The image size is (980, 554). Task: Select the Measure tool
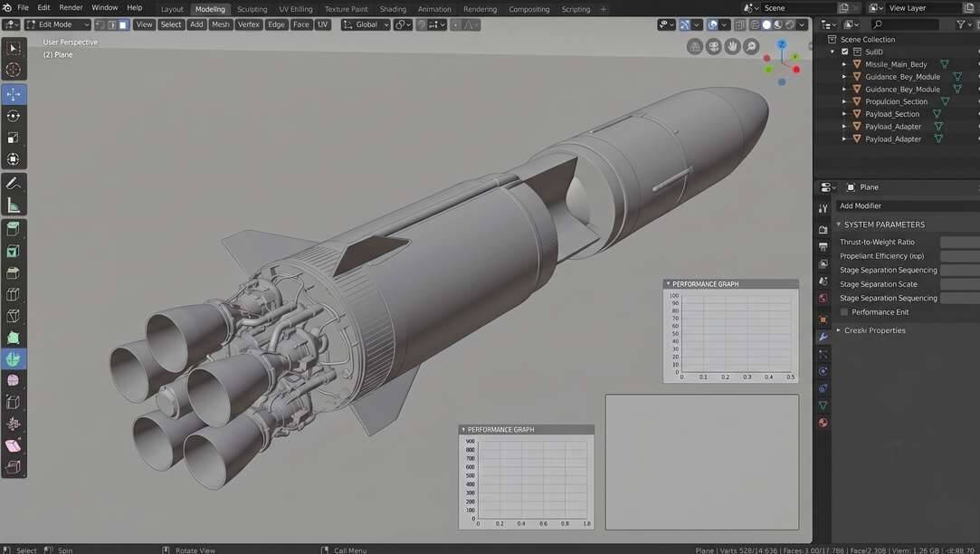pyautogui.click(x=14, y=205)
